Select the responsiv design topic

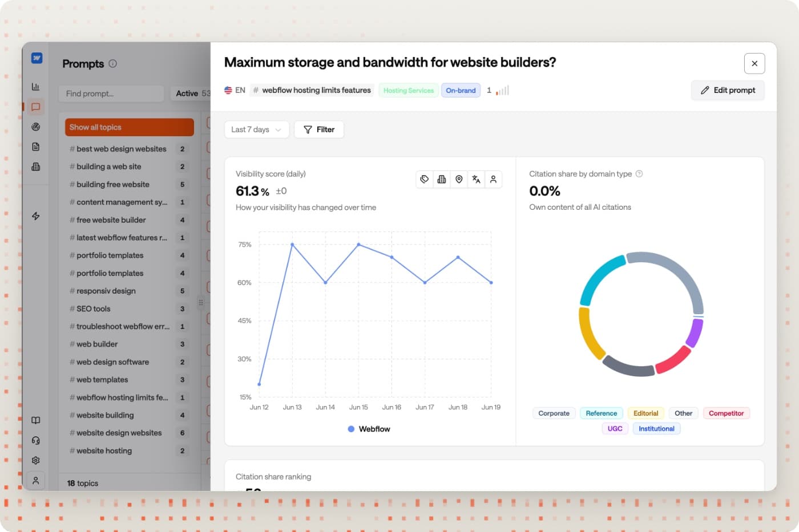pos(130,291)
